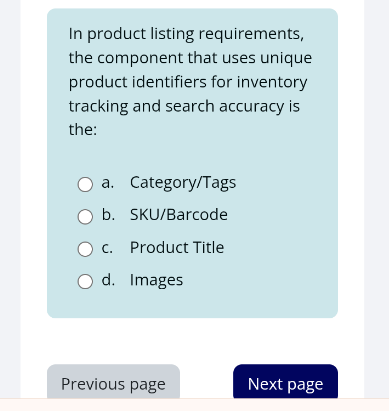The width and height of the screenshot is (389, 411).
Task: Click the pale banner strip at bottom
Action: click(x=194, y=405)
